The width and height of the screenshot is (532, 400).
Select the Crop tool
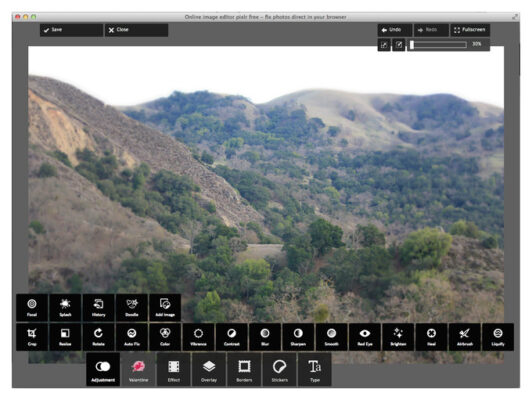coord(32,337)
